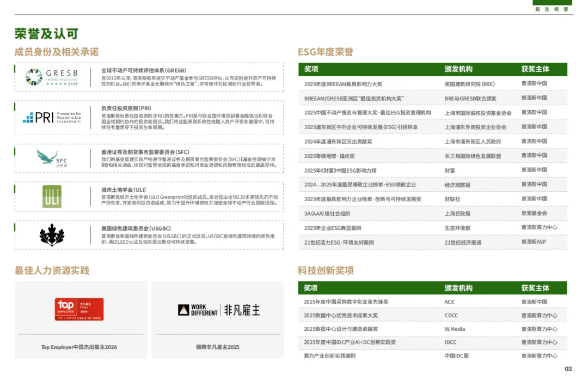Click 财联社 cell

452,199
